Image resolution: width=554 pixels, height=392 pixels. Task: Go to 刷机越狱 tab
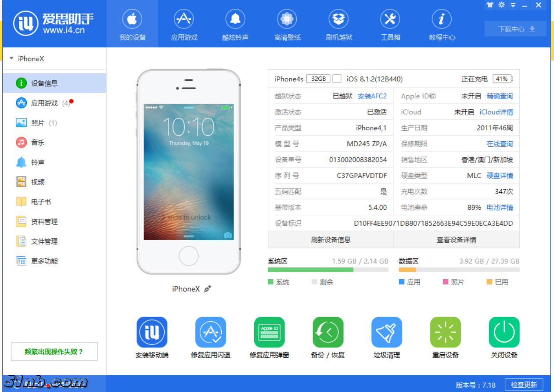point(338,24)
